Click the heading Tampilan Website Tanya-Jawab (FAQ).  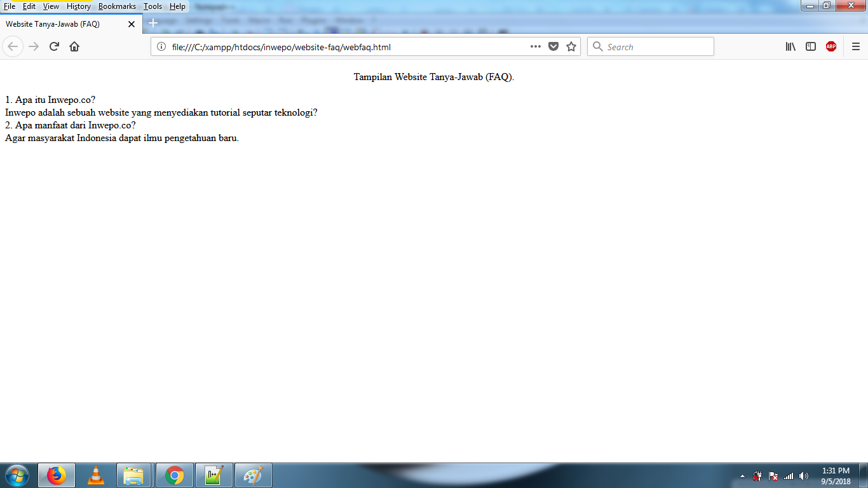434,78
